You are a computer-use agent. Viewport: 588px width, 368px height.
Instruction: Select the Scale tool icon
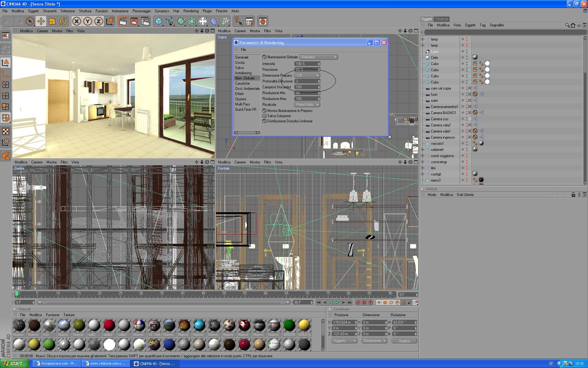coord(52,21)
